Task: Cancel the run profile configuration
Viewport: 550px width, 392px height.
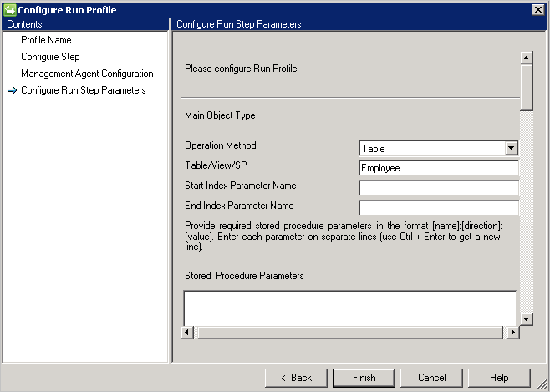Action: click(x=432, y=378)
